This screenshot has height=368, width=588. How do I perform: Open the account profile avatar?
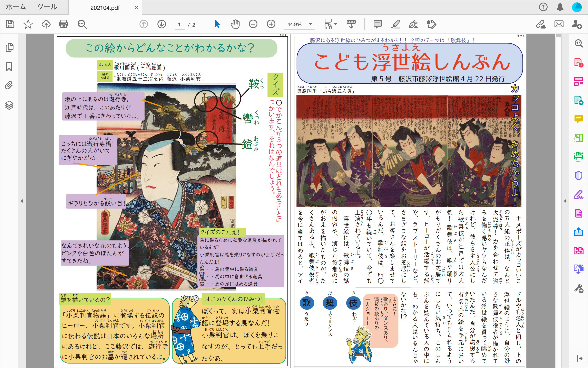coord(577,7)
